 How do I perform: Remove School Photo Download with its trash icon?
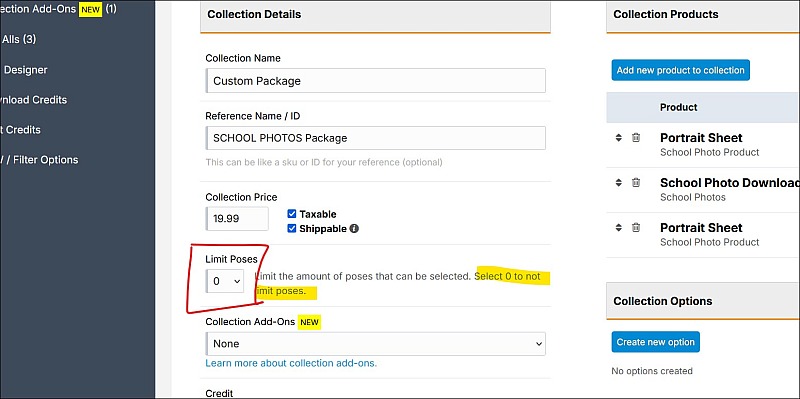point(636,183)
